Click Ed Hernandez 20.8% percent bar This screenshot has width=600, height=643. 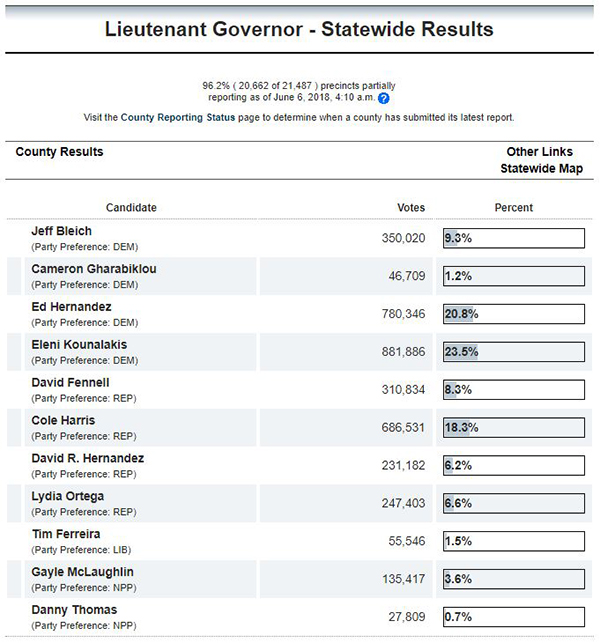pos(514,314)
